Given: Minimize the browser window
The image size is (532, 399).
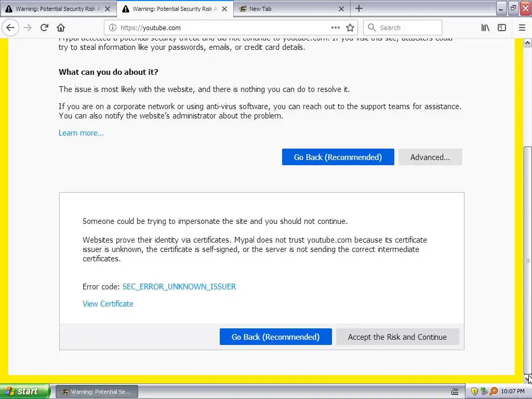Looking at the screenshot, I should tap(501, 8).
